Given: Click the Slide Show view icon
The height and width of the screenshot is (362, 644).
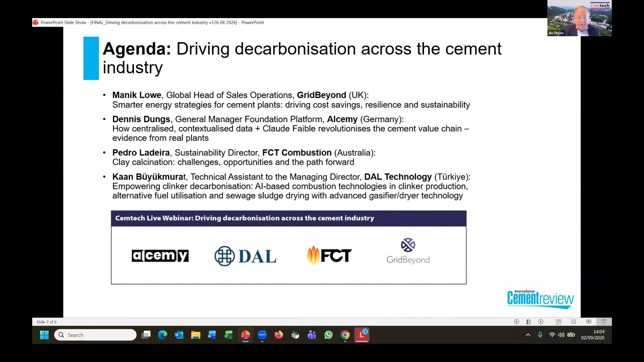Looking at the screenshot, I should pos(604,322).
